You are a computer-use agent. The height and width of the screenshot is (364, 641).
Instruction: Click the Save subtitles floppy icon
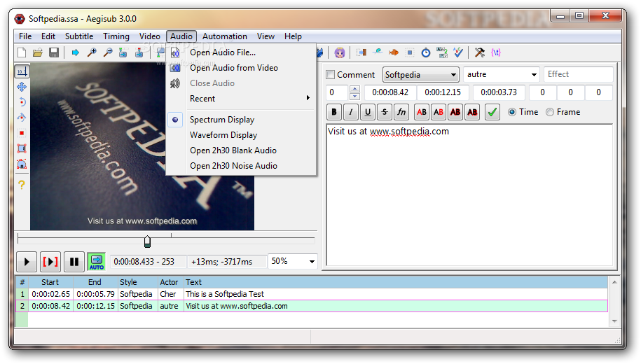click(x=54, y=52)
